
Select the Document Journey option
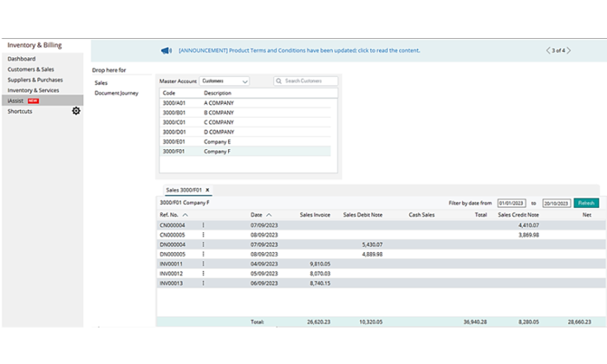click(x=116, y=93)
